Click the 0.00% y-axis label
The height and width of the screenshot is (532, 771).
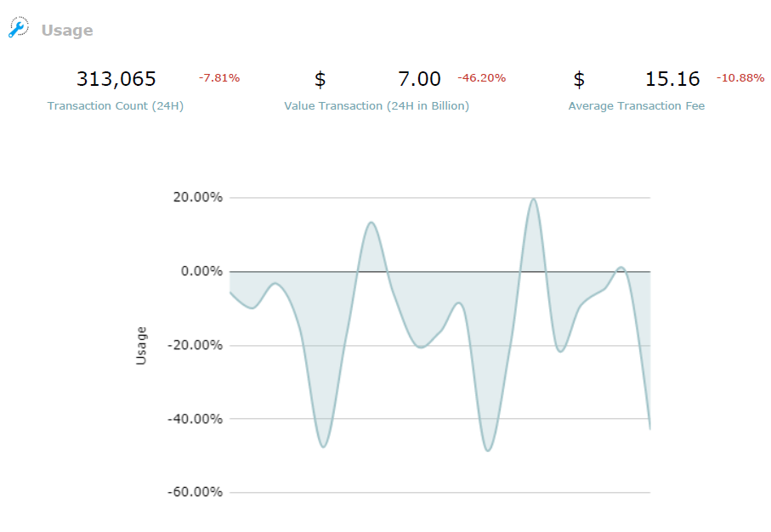201,271
